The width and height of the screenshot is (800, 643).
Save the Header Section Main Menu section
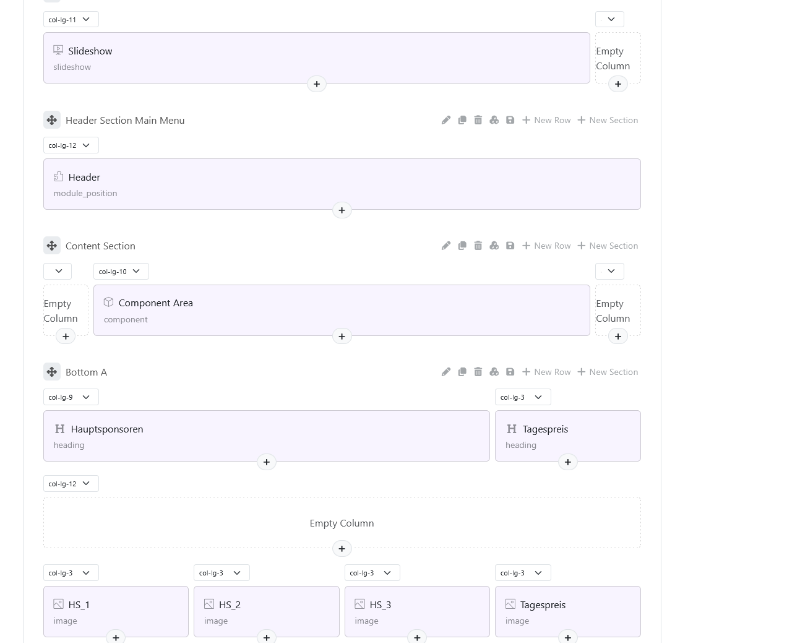510,120
